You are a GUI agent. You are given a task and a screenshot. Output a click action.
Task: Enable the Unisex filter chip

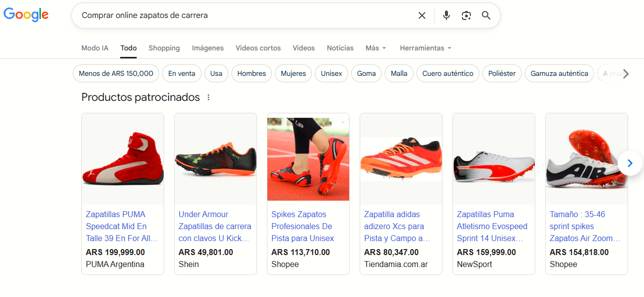331,73
